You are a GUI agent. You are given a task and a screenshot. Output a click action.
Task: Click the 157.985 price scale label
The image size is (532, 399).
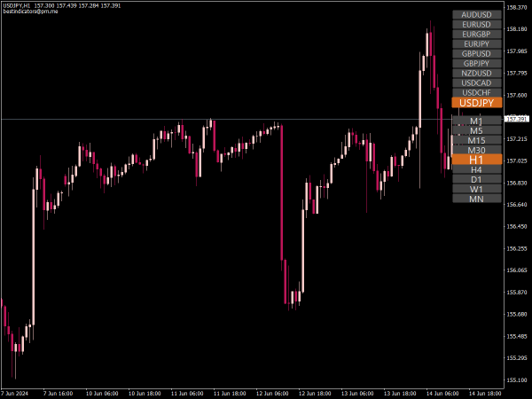tap(516, 51)
